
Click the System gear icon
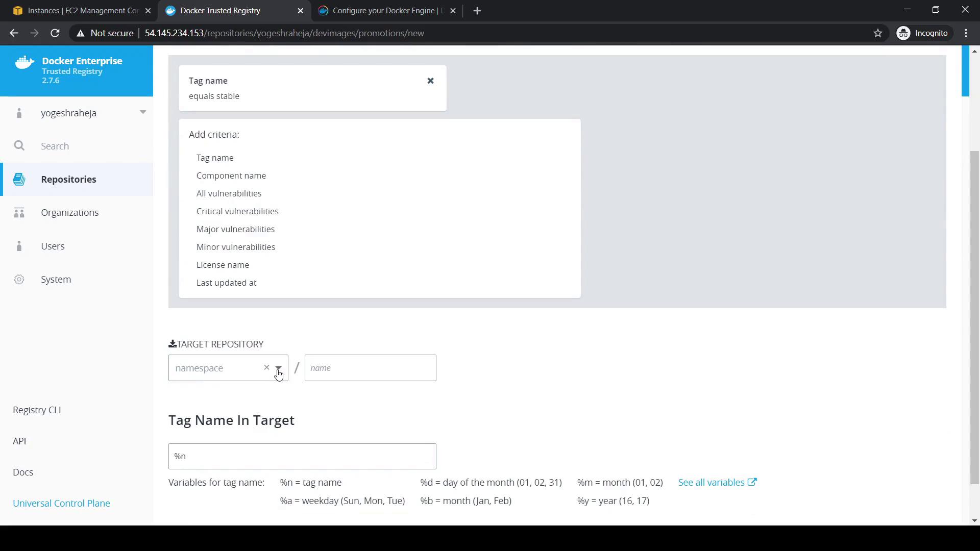[19, 280]
